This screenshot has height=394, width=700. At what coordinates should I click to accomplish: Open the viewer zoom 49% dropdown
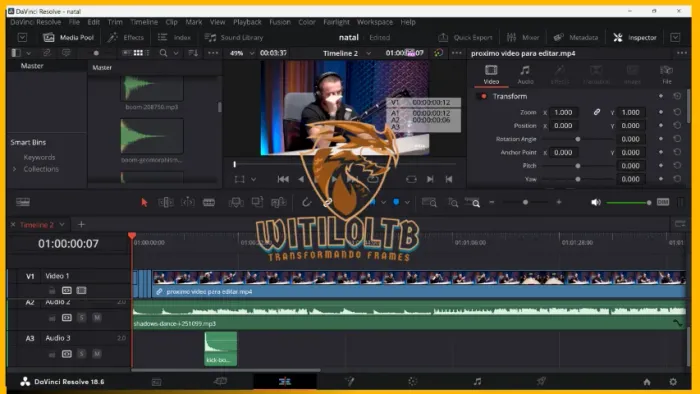(x=252, y=53)
